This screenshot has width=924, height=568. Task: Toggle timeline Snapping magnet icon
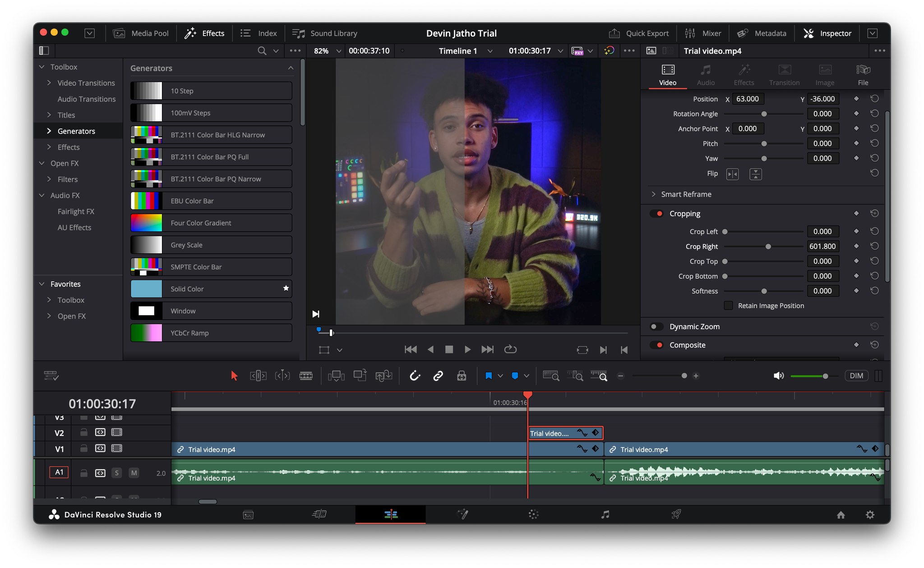(x=415, y=376)
